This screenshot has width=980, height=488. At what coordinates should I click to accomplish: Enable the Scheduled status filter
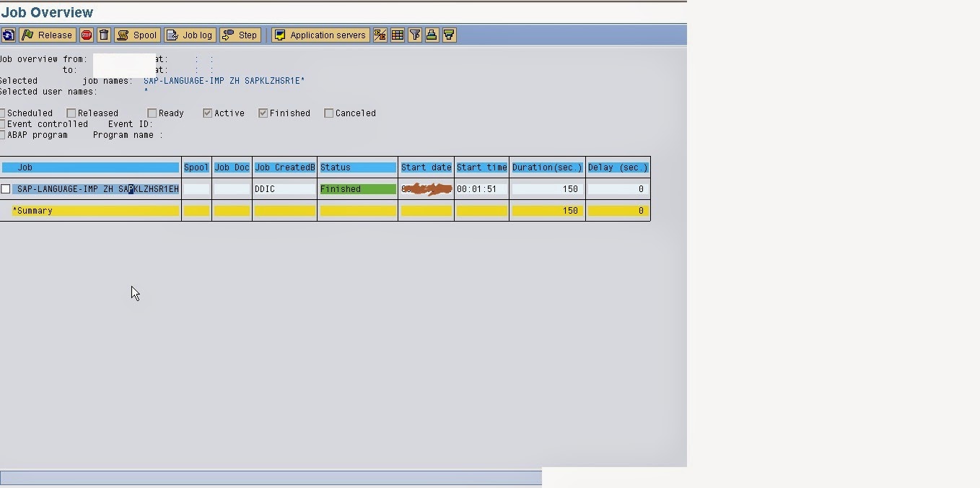[4, 113]
